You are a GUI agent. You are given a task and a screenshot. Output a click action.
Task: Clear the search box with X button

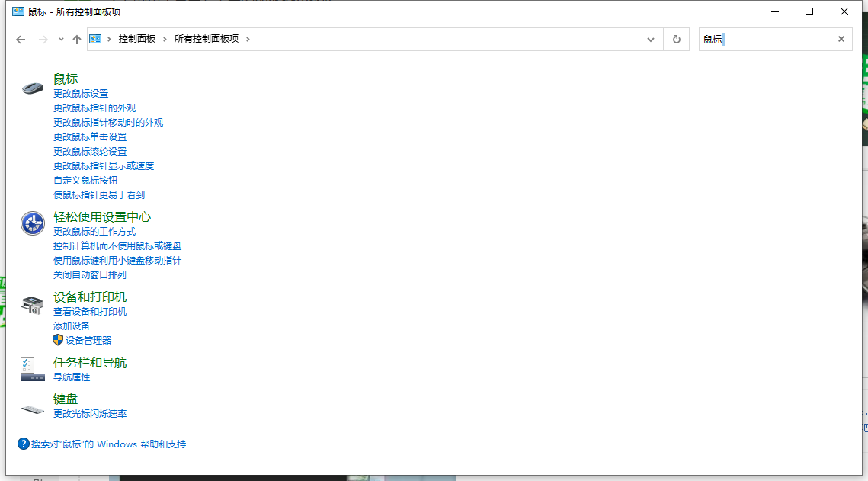tap(841, 39)
